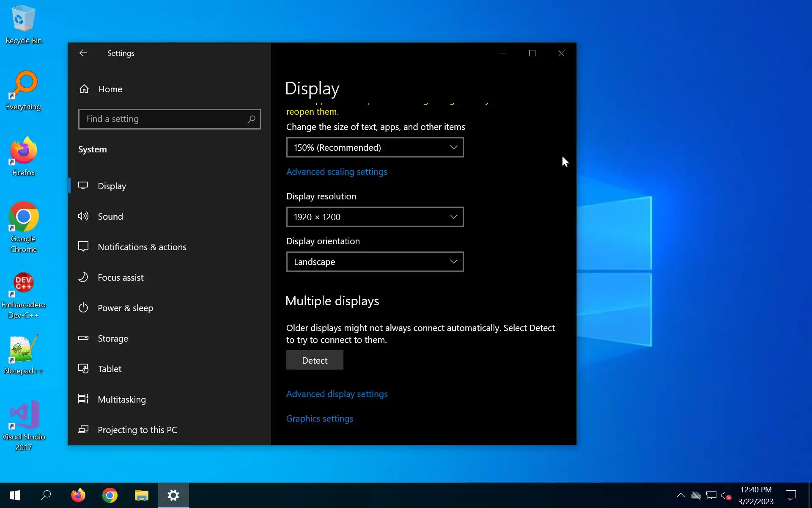Viewport: 812px width, 508px height.
Task: Open Advanced display settings link
Action: [x=337, y=394]
